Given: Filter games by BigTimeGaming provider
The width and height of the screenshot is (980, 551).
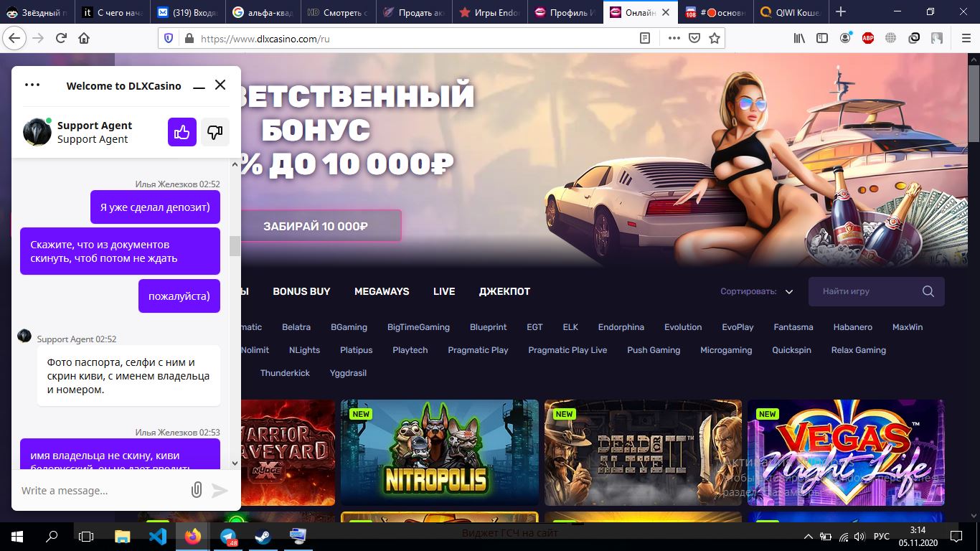Looking at the screenshot, I should tap(418, 327).
